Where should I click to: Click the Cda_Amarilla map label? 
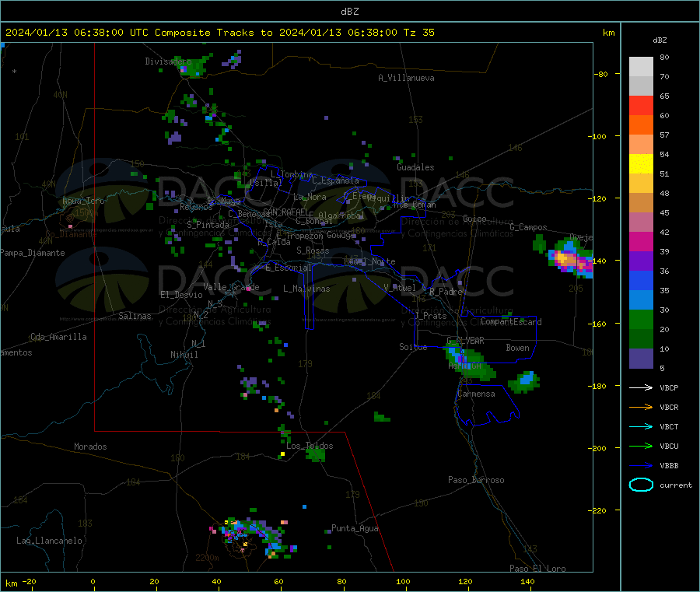pos(58,337)
